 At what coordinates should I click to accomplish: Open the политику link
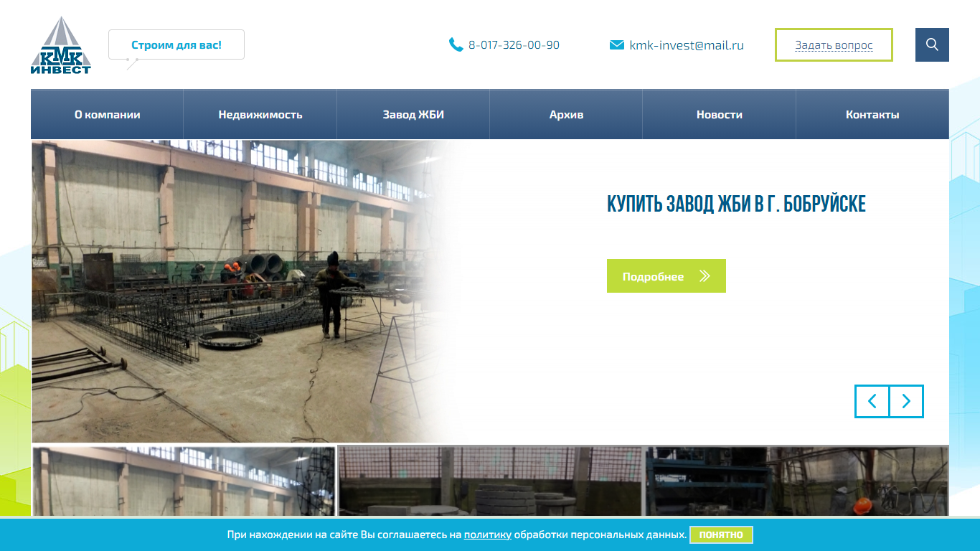488,534
